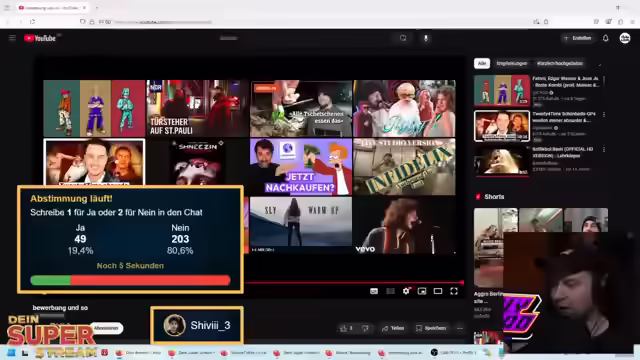This screenshot has width=640, height=360.
Task: Click the Abonnieren subscribe button
Action: (x=106, y=328)
